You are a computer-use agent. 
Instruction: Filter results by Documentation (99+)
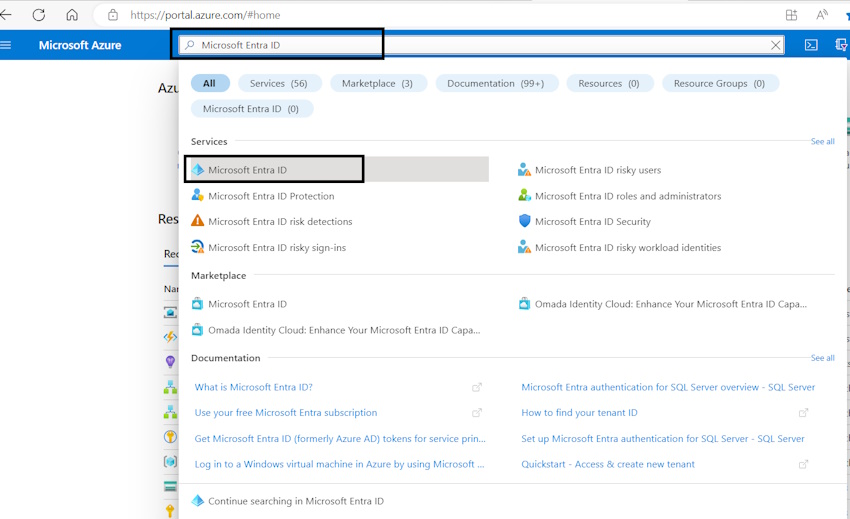[x=496, y=84]
